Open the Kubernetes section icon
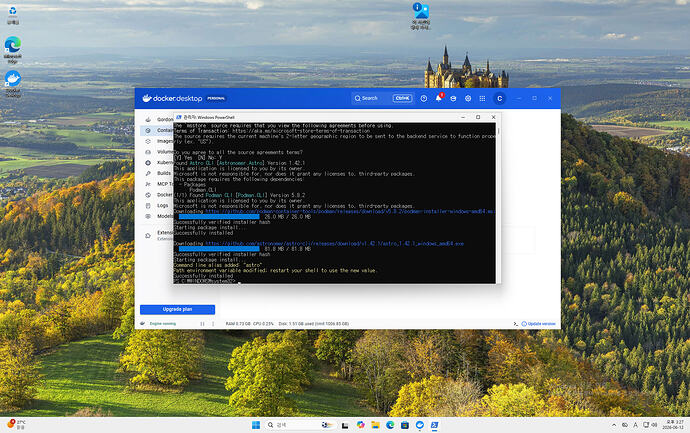 pyautogui.click(x=148, y=163)
